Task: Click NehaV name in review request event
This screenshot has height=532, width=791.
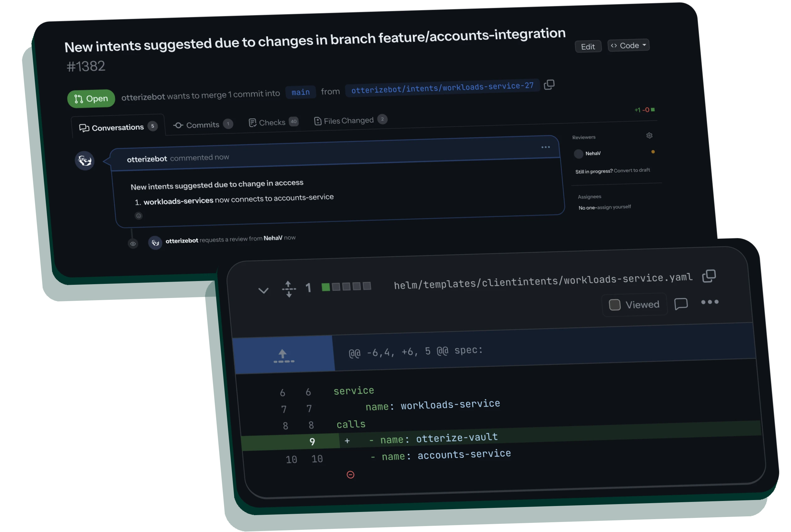Action: coord(273,238)
